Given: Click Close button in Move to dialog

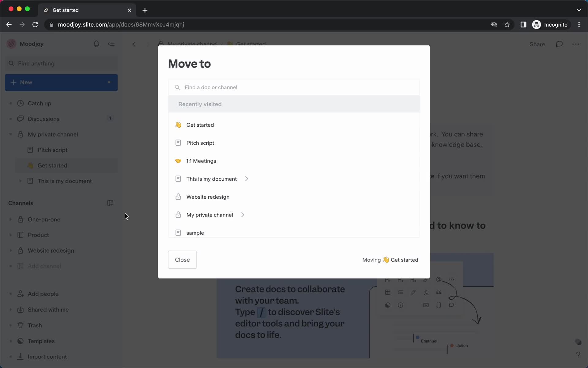Looking at the screenshot, I should point(182,259).
